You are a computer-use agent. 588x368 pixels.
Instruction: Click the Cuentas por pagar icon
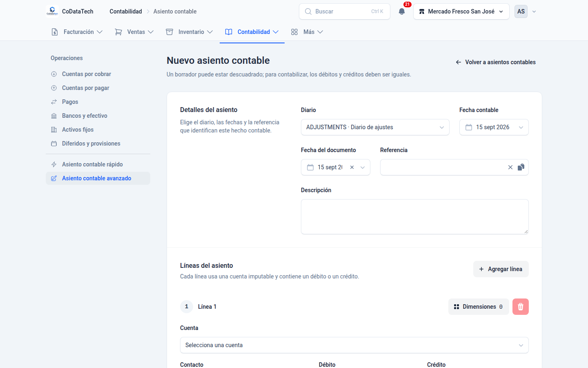coord(54,88)
